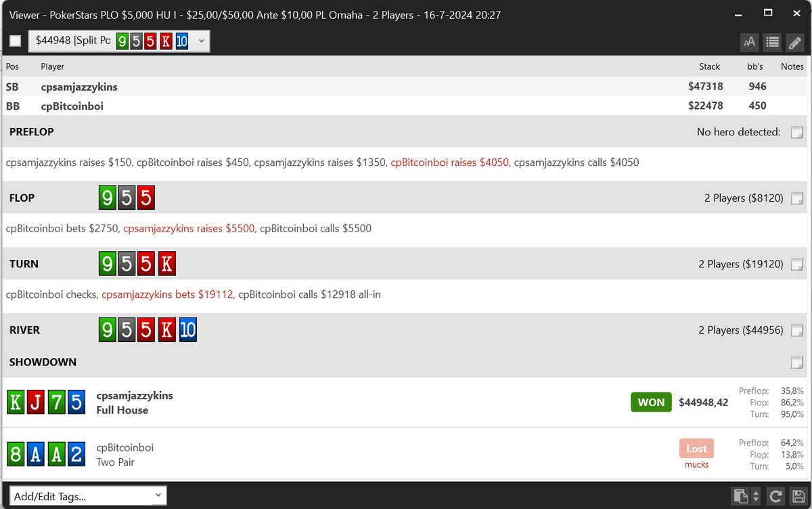Select player cpBitcoinboi in BB row
This screenshot has width=812, height=509.
(72, 106)
